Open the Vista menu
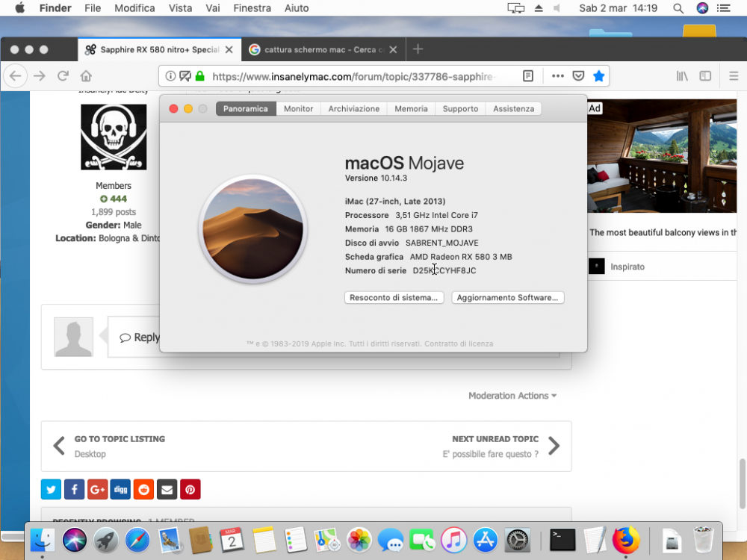 (x=180, y=8)
